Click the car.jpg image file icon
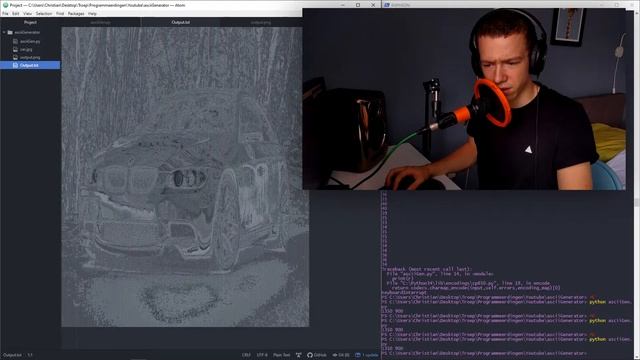Screen dimensions: 640x360 pos(16,49)
